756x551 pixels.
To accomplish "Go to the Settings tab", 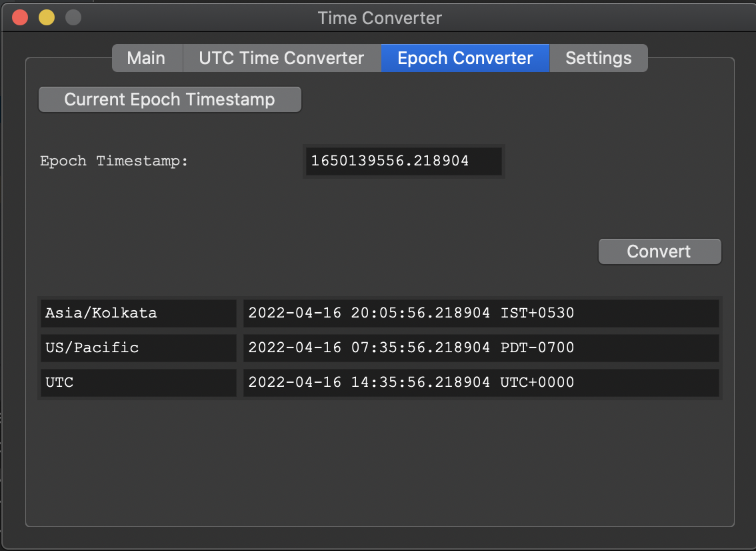I will [x=598, y=58].
